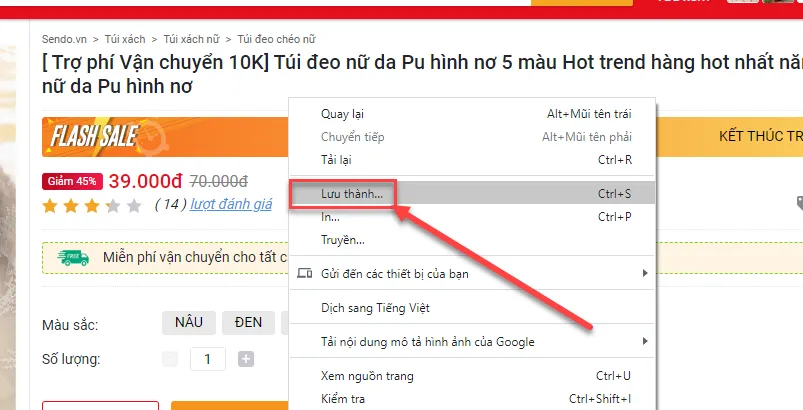Select 'Xem nguồn trang' menu entry
Viewport: 803px width, 410px height.
(x=472, y=376)
